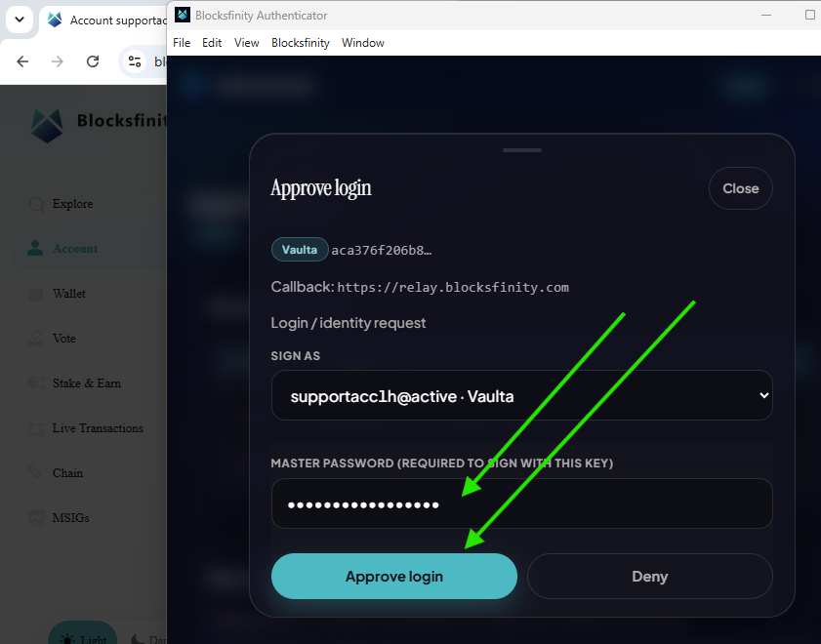
Task: Select the Light theme toggle
Action: click(83, 635)
